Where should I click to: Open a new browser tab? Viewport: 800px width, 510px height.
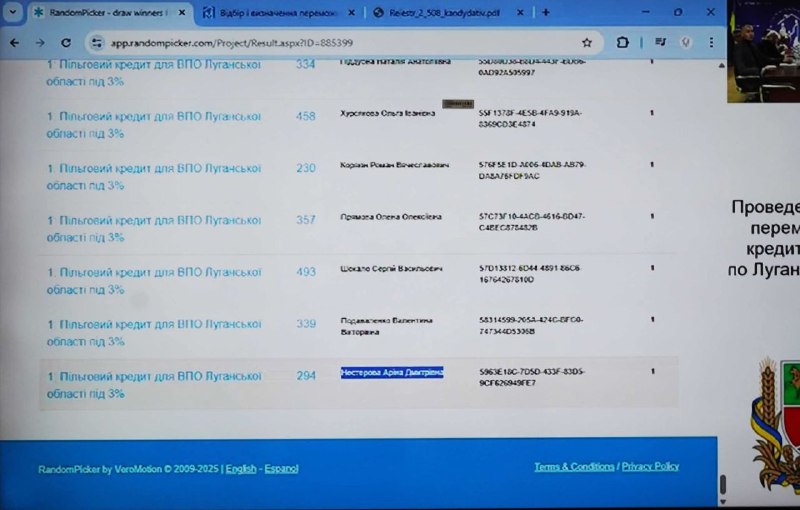point(545,13)
